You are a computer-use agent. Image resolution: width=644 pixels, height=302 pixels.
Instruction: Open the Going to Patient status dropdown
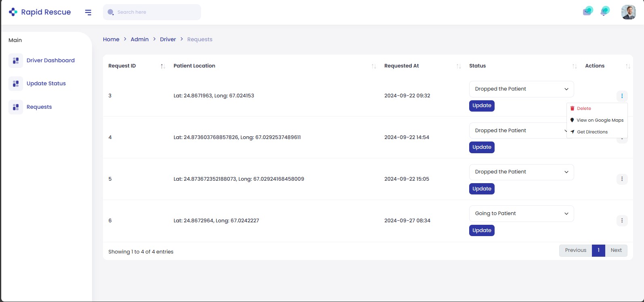click(521, 213)
